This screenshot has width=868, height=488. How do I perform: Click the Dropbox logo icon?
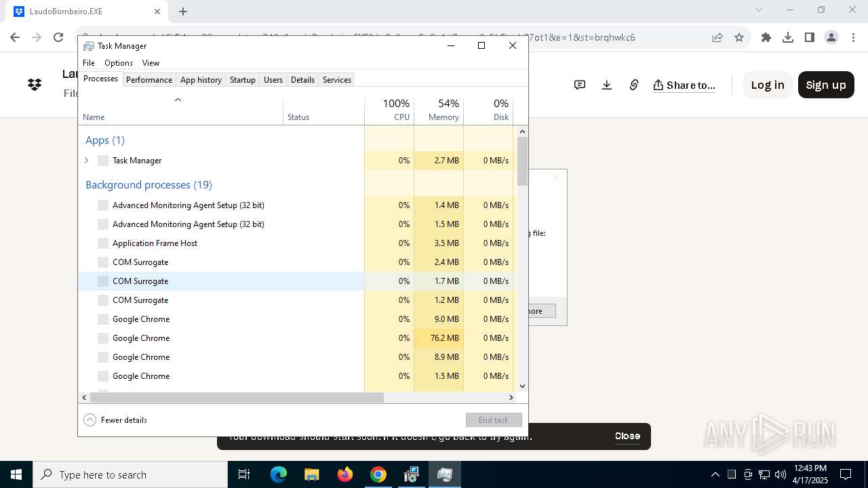click(35, 85)
